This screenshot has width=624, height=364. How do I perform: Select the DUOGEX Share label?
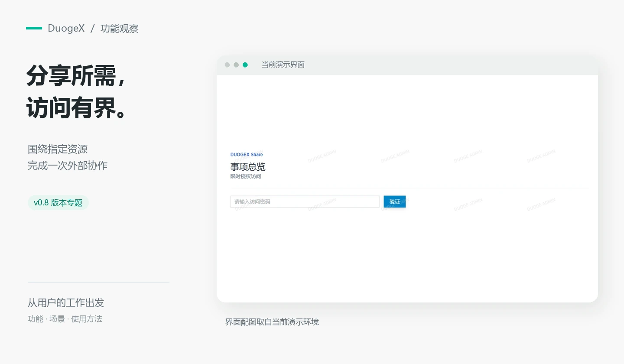pos(247,155)
